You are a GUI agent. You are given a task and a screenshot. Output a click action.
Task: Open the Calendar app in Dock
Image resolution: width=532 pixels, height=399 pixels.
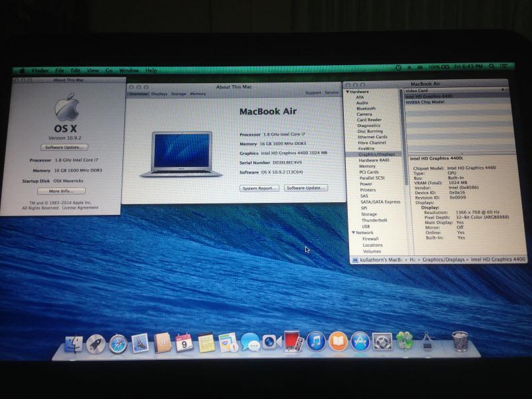point(184,343)
